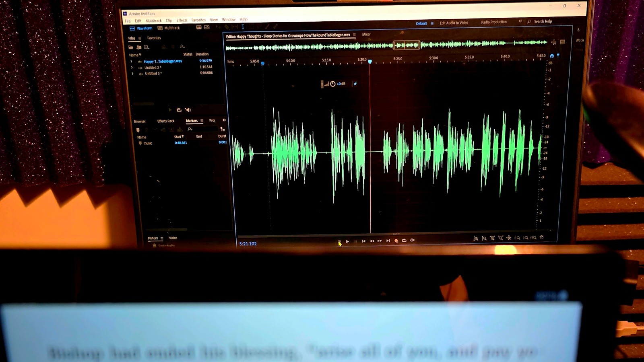Toggle the Skip Selection transport control
644x362 pixels.
point(412,240)
